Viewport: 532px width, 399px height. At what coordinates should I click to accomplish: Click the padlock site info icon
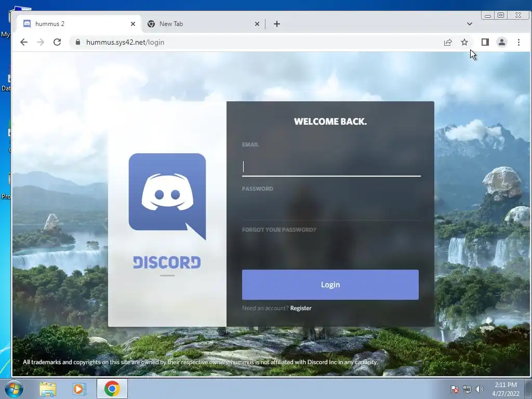(78, 42)
